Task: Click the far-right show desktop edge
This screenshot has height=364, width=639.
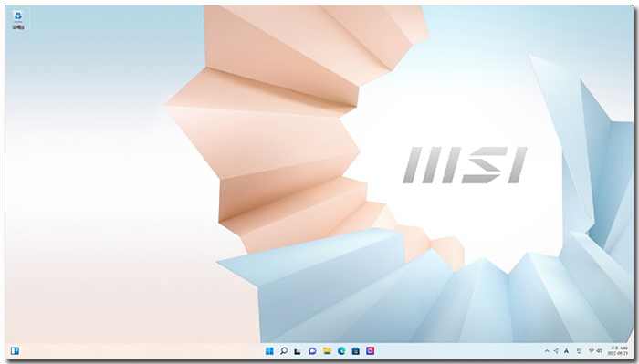Action: (x=632, y=351)
